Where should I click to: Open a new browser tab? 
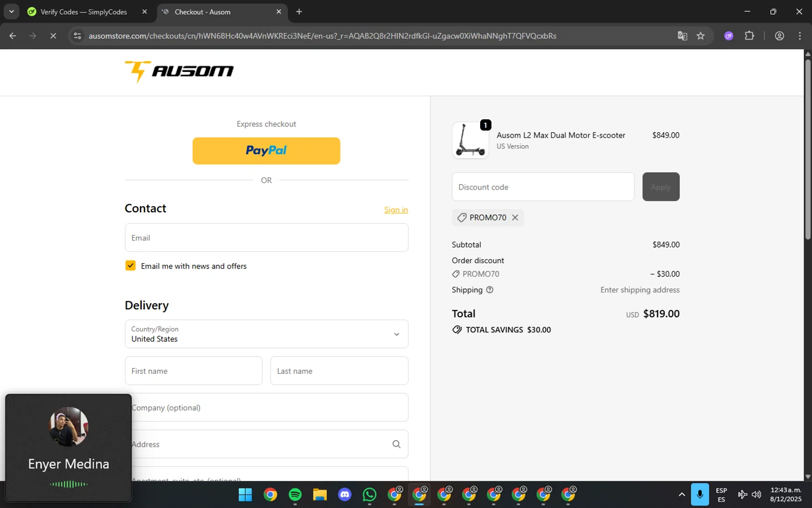[299, 12]
